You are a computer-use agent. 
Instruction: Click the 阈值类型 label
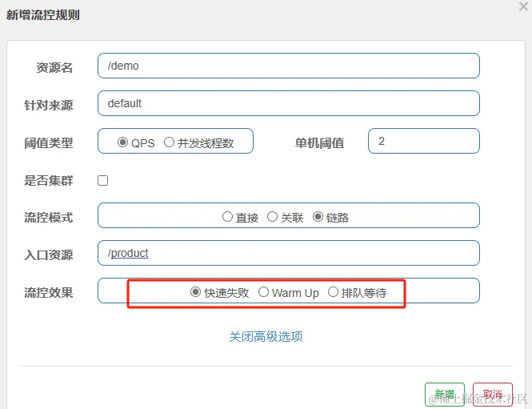point(49,143)
